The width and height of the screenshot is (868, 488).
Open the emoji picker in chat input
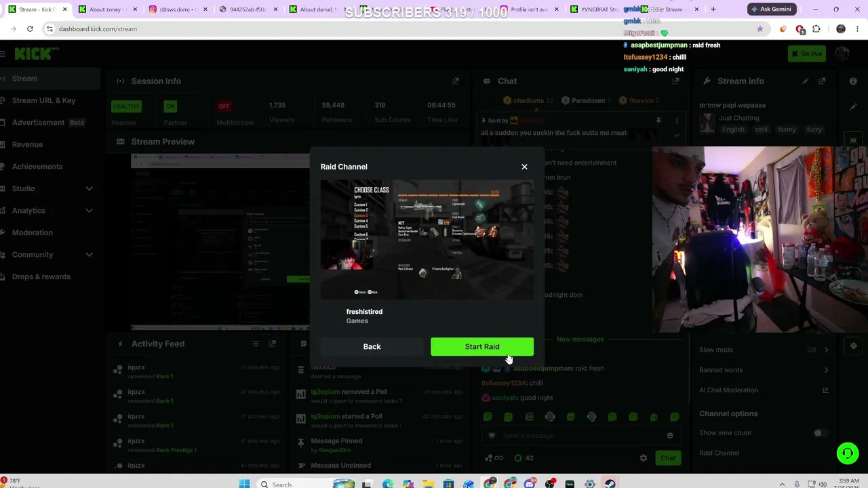coord(670,436)
